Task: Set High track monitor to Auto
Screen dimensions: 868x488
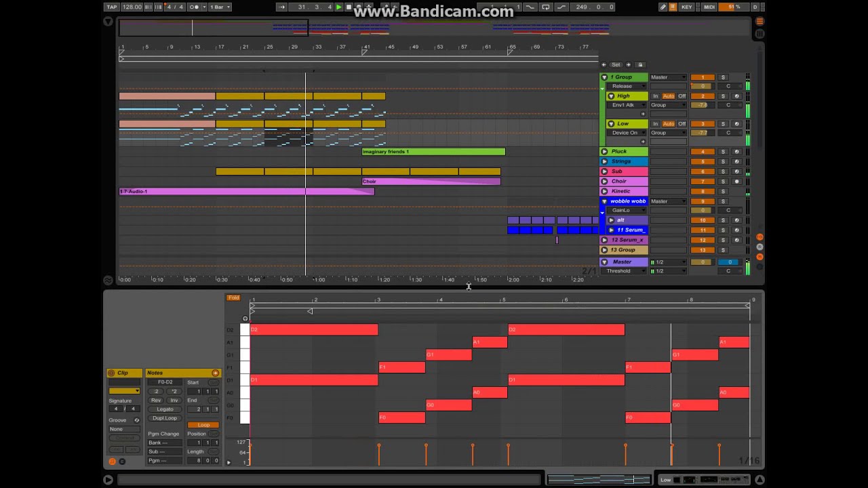Action: point(669,96)
